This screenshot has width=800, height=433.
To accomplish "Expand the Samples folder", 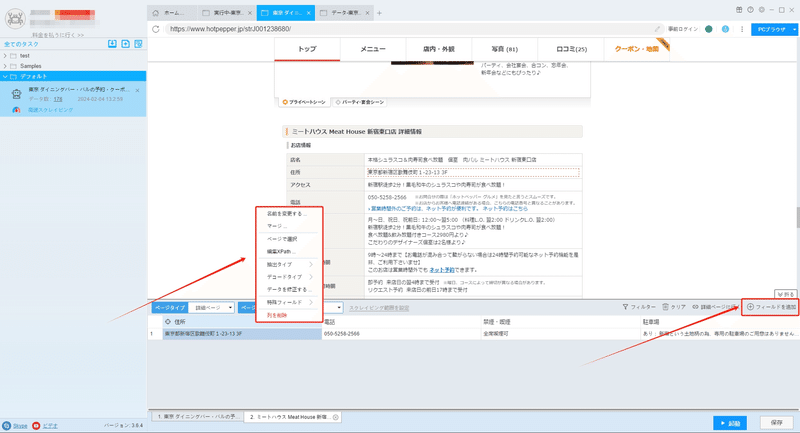I will [x=5, y=66].
